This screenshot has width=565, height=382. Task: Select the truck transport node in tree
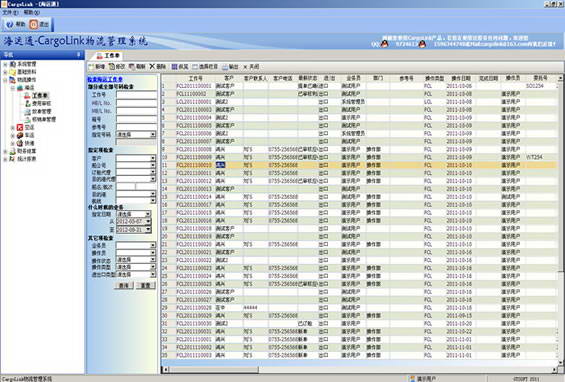pos(26,135)
